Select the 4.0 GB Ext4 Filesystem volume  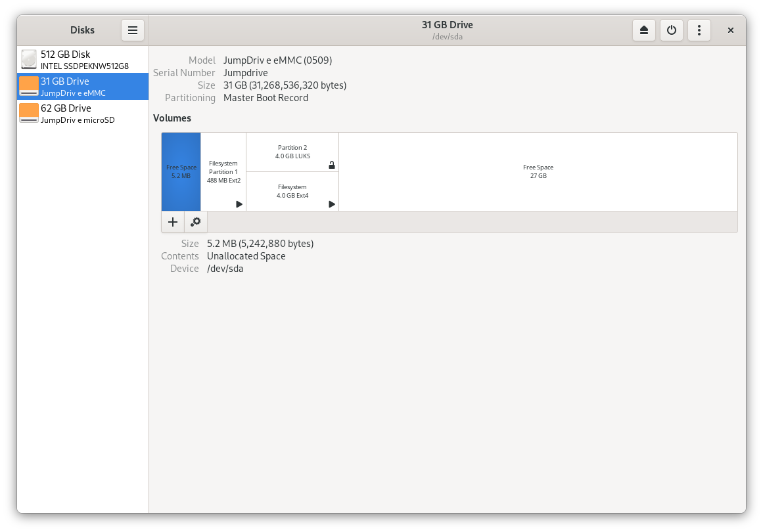point(292,192)
